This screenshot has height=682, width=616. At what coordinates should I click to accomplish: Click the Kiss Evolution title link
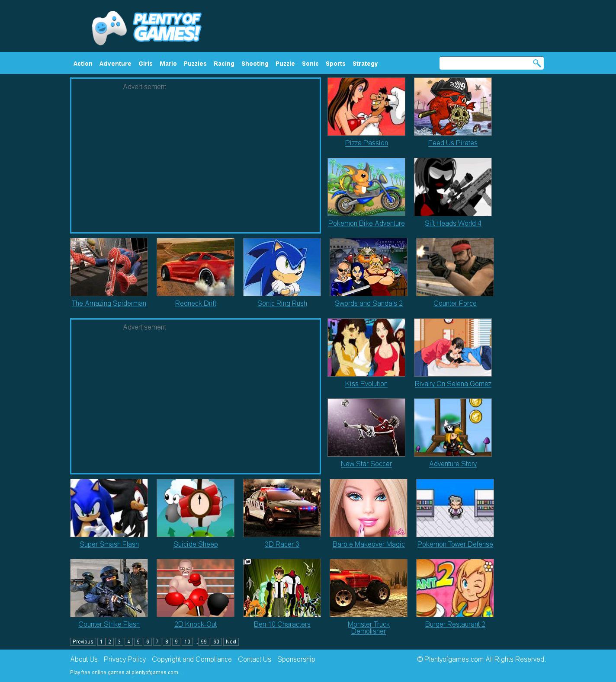[x=366, y=384]
